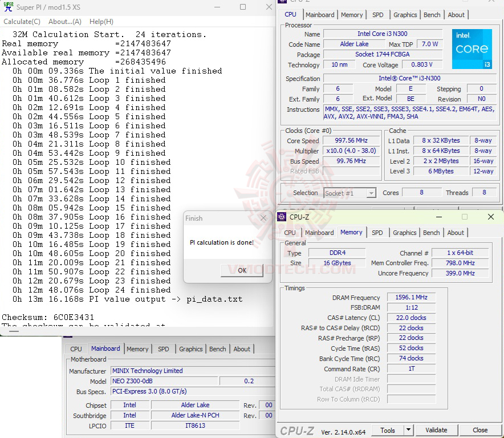The height and width of the screenshot is (438, 504).
Task: Switch to Bench tab in Memory CPU-Z window
Action: pyautogui.click(x=432, y=233)
